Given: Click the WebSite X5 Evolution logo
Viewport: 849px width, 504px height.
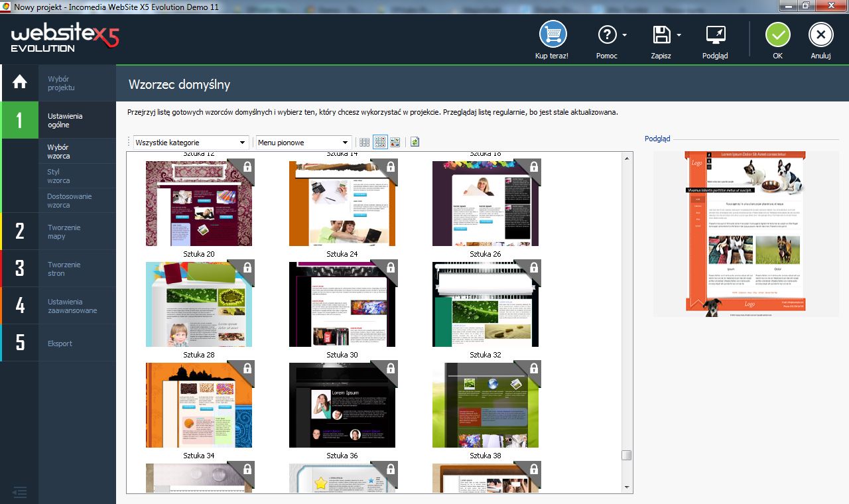Looking at the screenshot, I should (64, 38).
